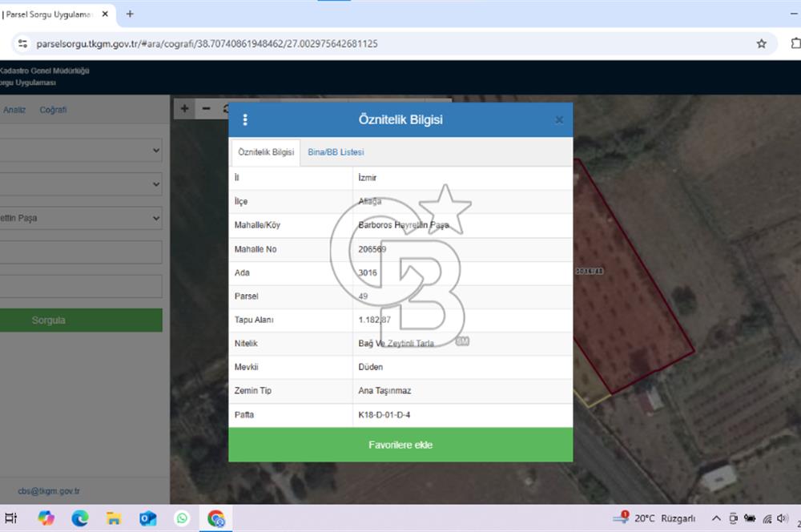Select the İzmir value in the İl row
Screen dimensions: 801x532
(368, 178)
